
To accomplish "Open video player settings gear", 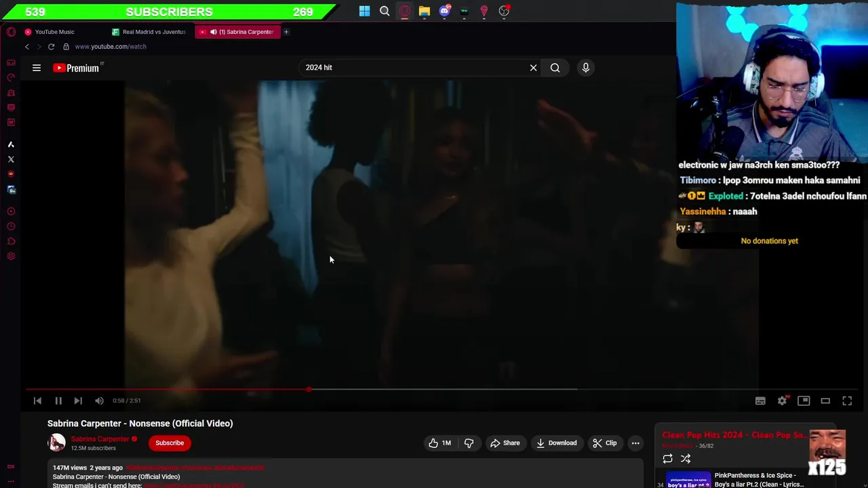I will [x=782, y=401].
